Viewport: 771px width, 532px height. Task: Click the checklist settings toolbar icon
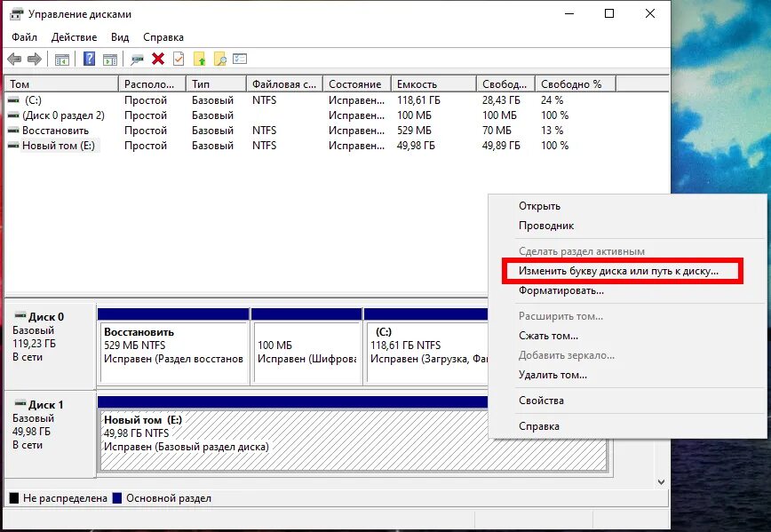pyautogui.click(x=240, y=59)
